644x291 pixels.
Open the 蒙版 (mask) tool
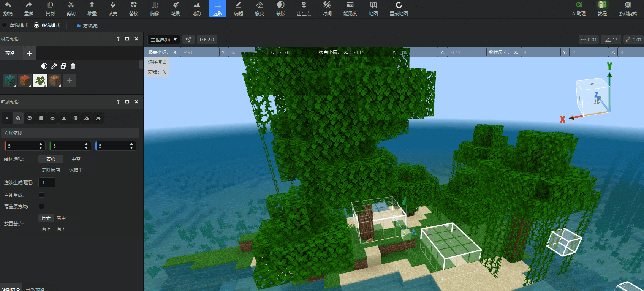pyautogui.click(x=281, y=8)
